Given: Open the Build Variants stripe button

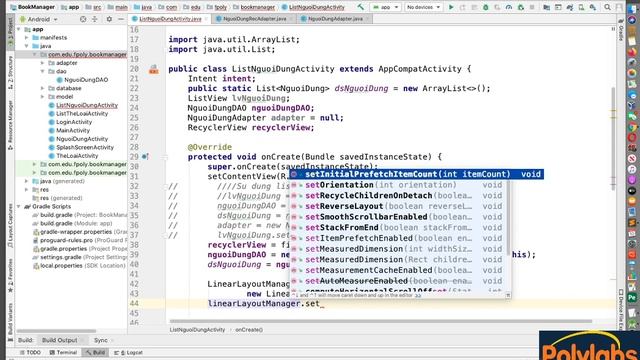Looking at the screenshot, I should [10, 322].
